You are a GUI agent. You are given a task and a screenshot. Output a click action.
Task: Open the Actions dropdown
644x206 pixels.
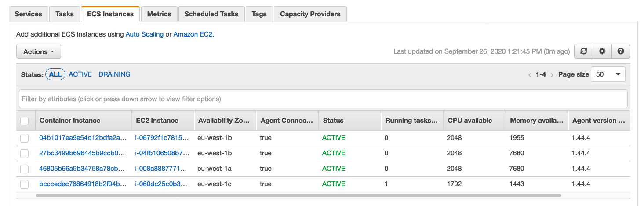39,51
